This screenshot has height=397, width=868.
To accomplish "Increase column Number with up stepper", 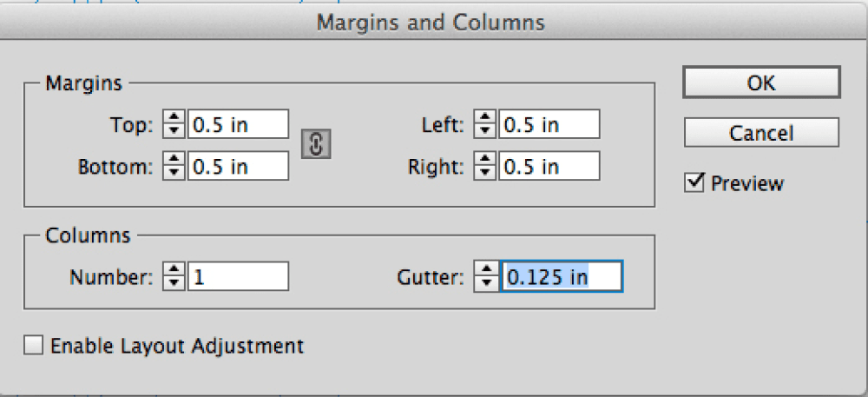I will click(x=174, y=269).
